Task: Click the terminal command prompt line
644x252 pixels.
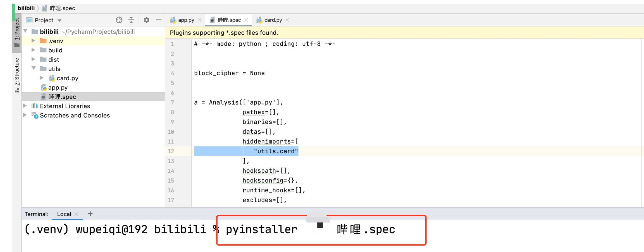Action: click(x=210, y=229)
